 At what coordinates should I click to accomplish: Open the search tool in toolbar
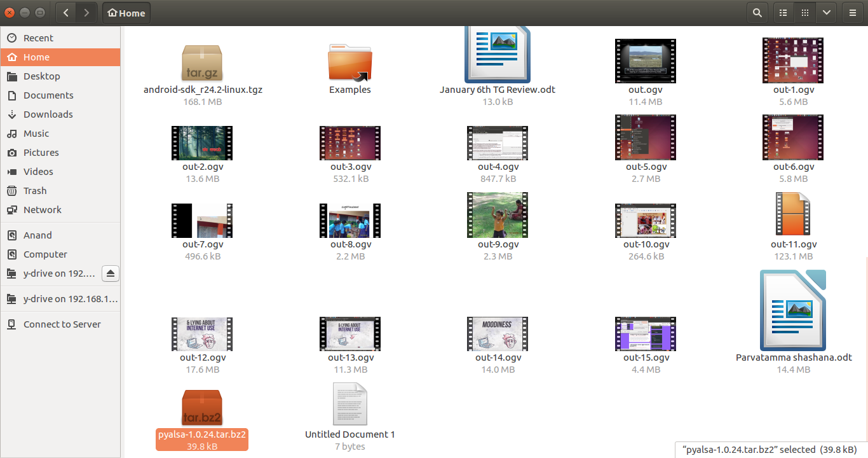757,13
